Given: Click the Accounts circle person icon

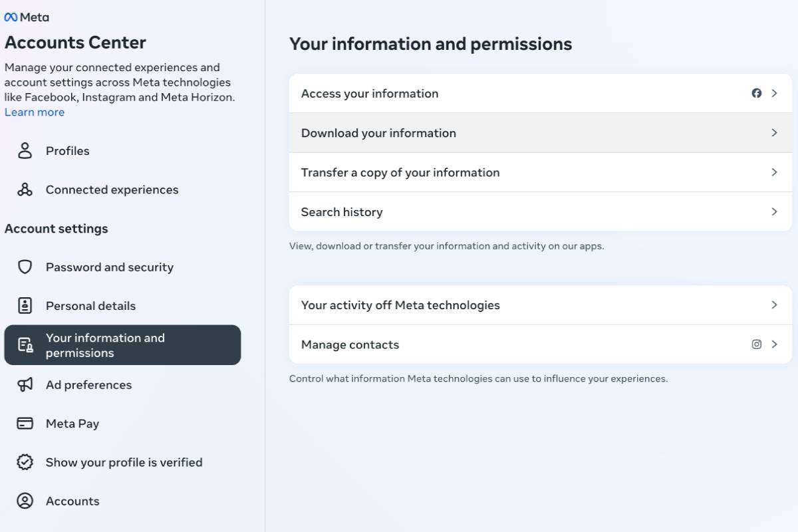Looking at the screenshot, I should [25, 501].
